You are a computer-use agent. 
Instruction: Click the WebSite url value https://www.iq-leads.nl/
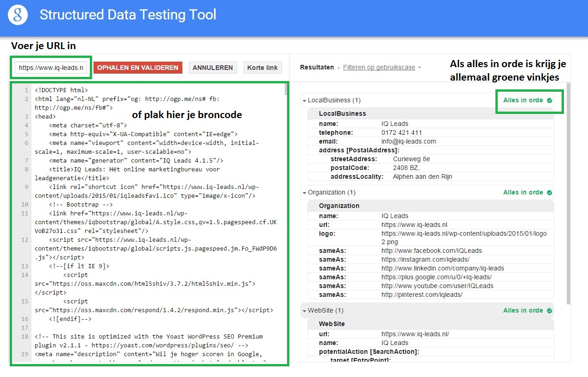click(415, 334)
